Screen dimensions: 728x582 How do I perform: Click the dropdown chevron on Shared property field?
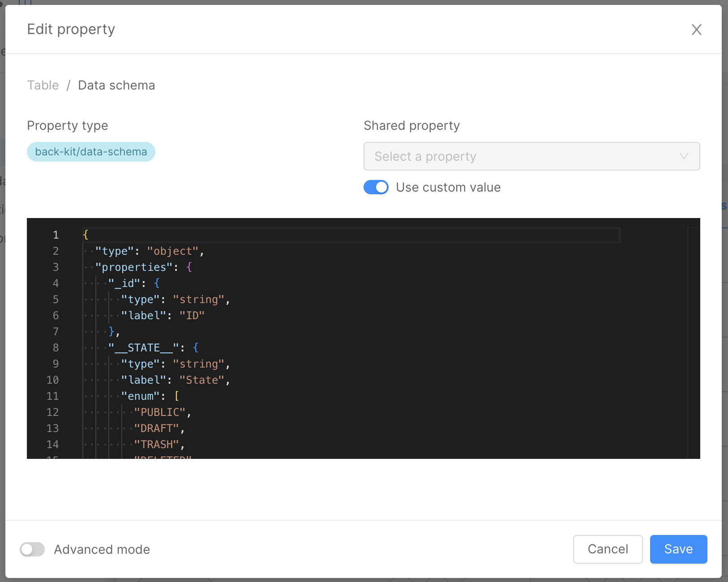click(x=684, y=156)
